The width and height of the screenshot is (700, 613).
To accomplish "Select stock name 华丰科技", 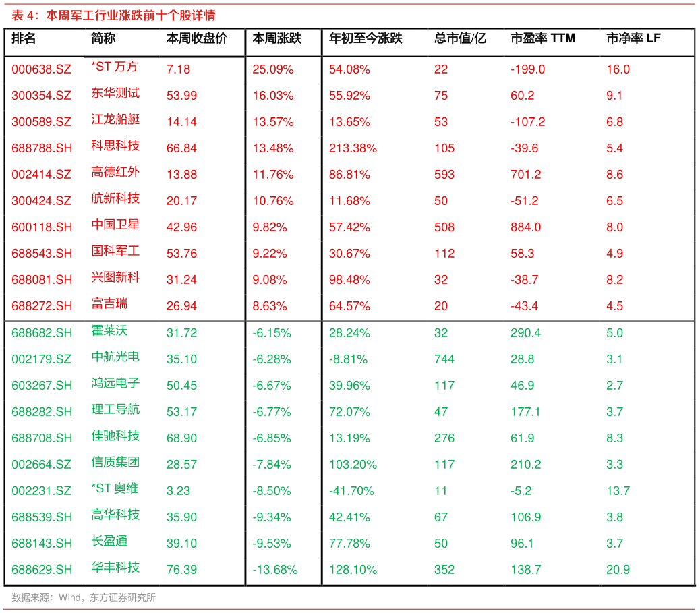I will pos(115,567).
